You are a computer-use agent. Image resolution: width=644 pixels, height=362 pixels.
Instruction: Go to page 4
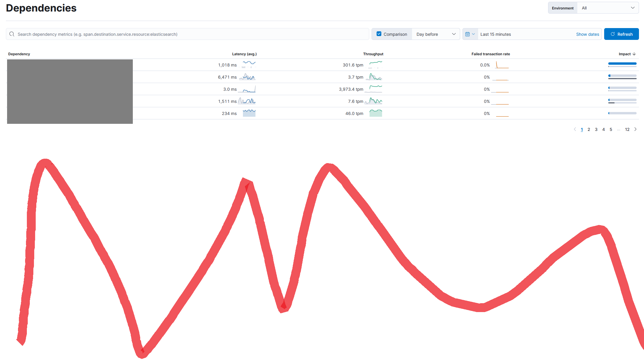[x=604, y=129]
